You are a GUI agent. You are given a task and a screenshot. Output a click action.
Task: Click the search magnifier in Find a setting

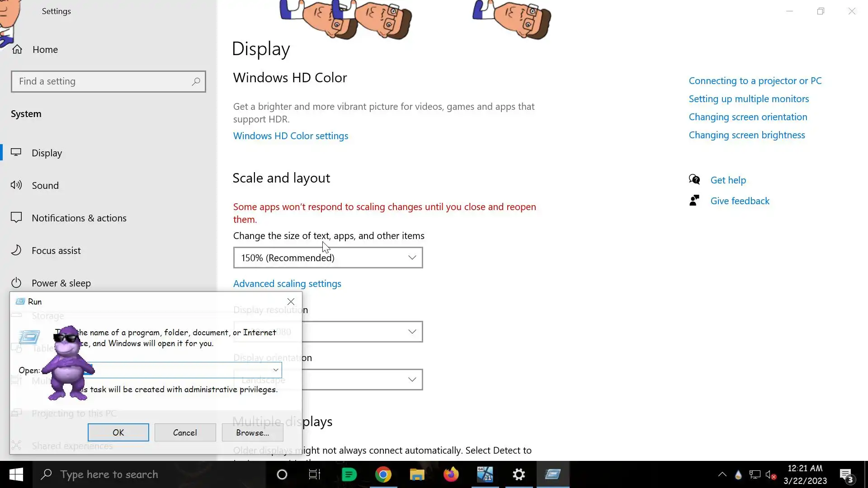coord(196,82)
